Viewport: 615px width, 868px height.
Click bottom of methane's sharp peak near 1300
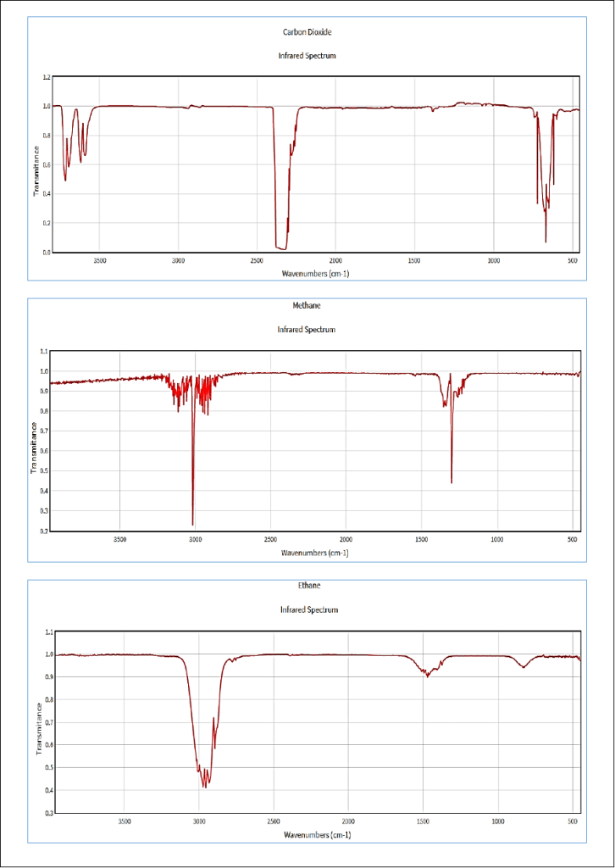452,481
